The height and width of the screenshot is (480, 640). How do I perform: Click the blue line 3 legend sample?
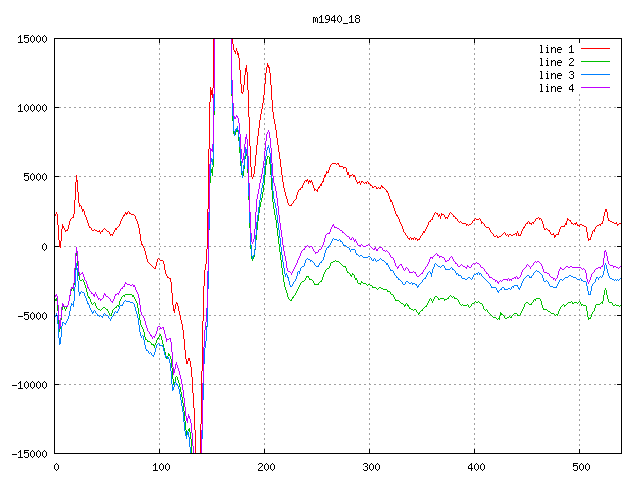(x=596, y=75)
